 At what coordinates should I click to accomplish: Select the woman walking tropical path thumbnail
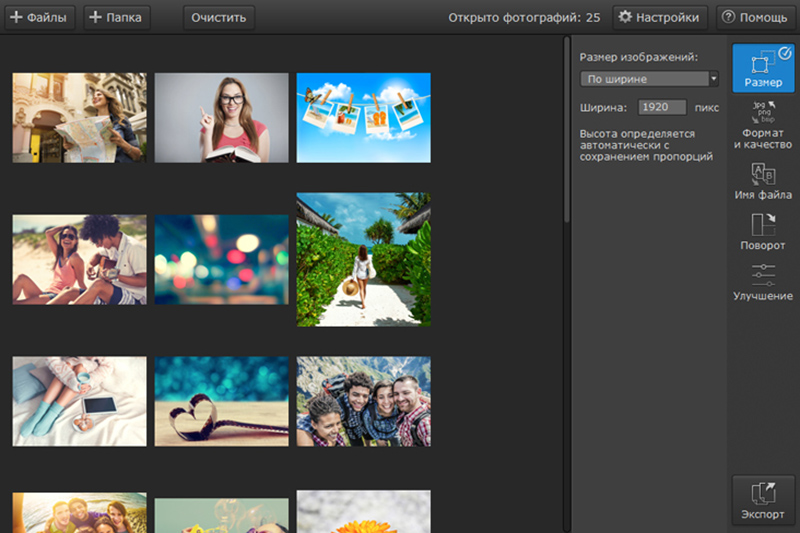coord(363,260)
